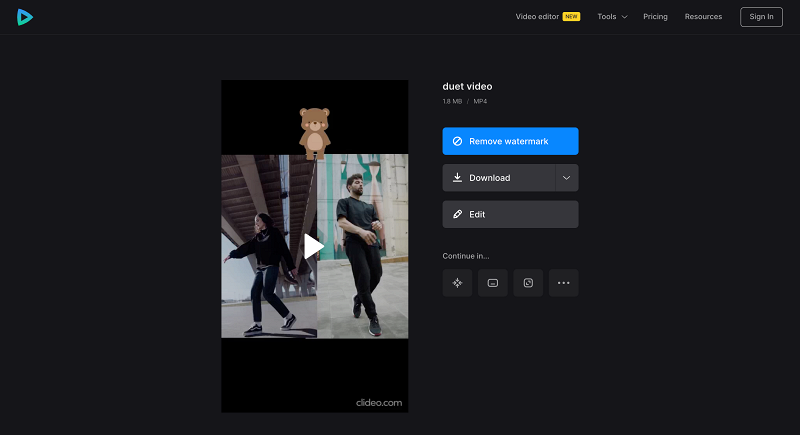Click the Edit button
The image size is (800, 435).
(510, 214)
